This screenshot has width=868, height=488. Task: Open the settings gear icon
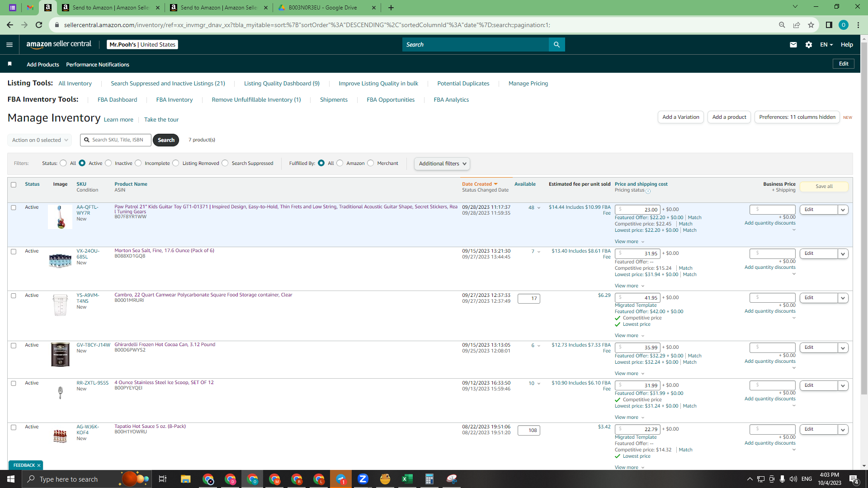(x=809, y=45)
